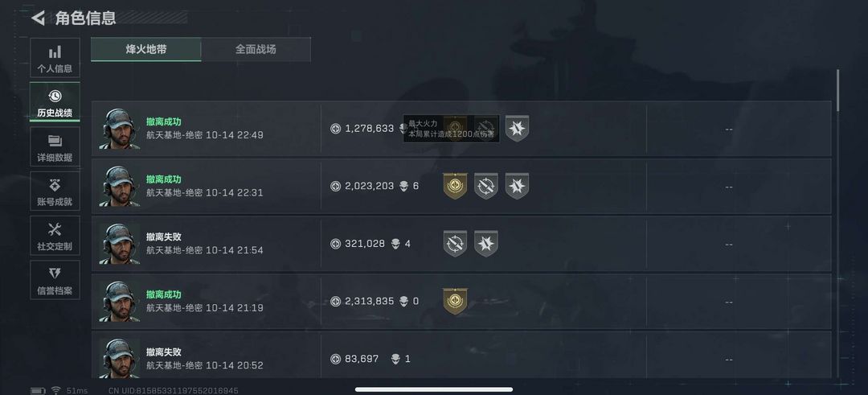Click the starburst badge in the 21:54 failed match

(x=486, y=244)
